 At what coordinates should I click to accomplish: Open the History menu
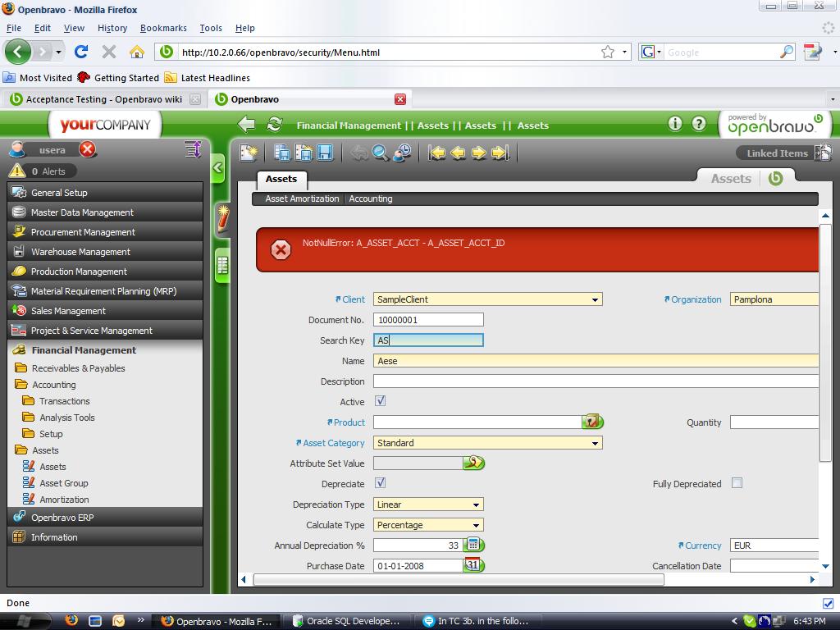(112, 28)
